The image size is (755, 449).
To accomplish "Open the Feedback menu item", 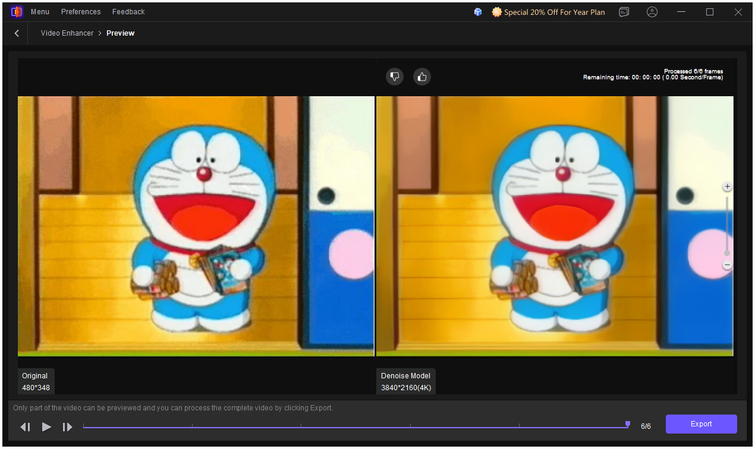I will 128,12.
